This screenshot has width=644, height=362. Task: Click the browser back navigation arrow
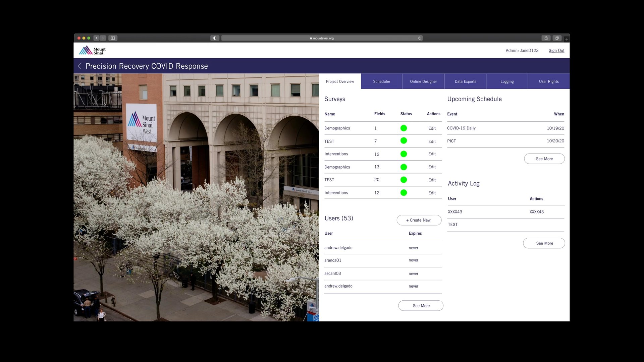(x=97, y=38)
